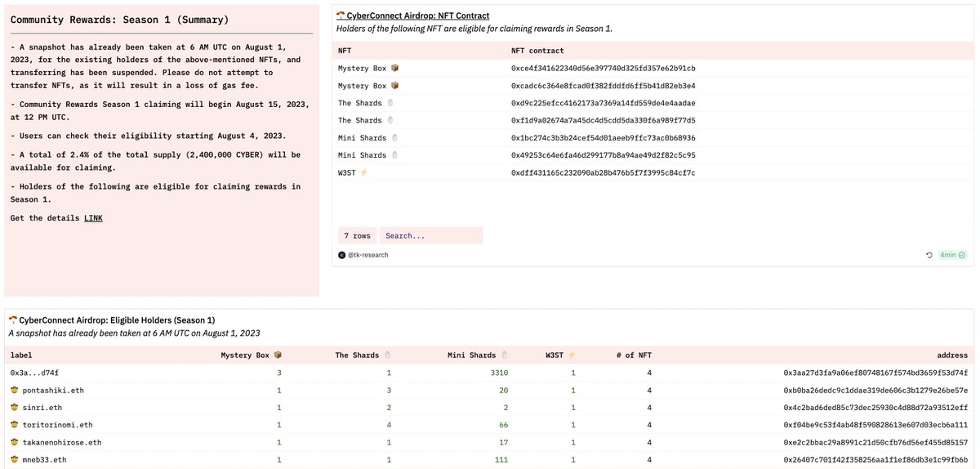Select address 0xb0ba26dedc9c1ddae319de606c3b1279e26be57e
980x469 pixels.
pyautogui.click(x=875, y=390)
